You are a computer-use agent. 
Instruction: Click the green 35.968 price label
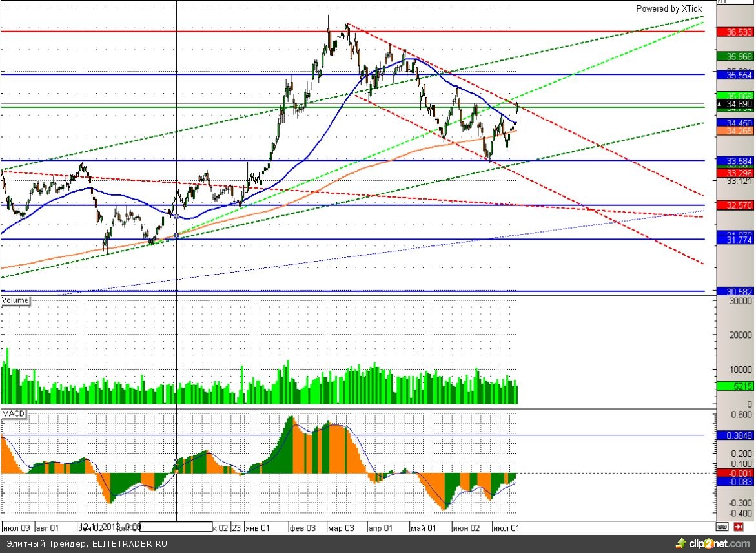[735, 56]
